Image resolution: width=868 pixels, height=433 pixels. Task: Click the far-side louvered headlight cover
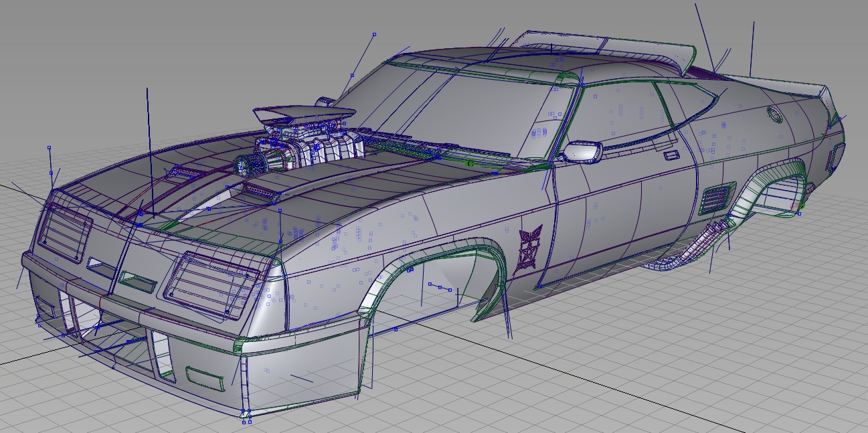click(64, 231)
